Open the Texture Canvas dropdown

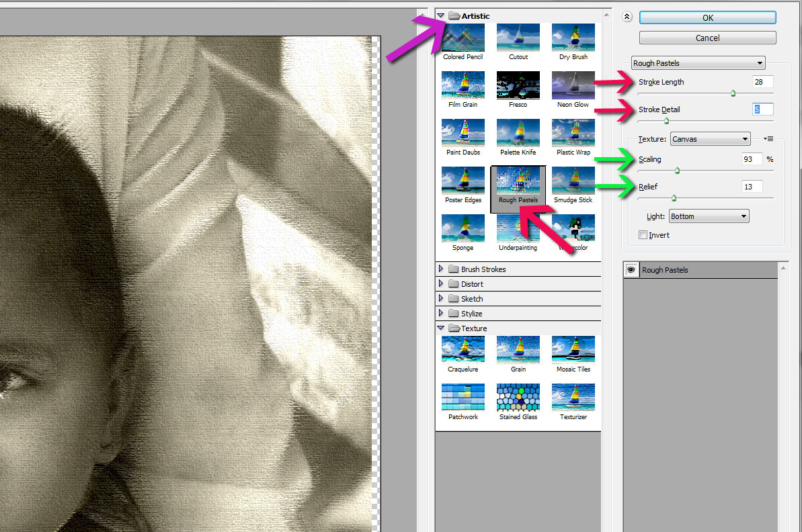click(x=710, y=139)
